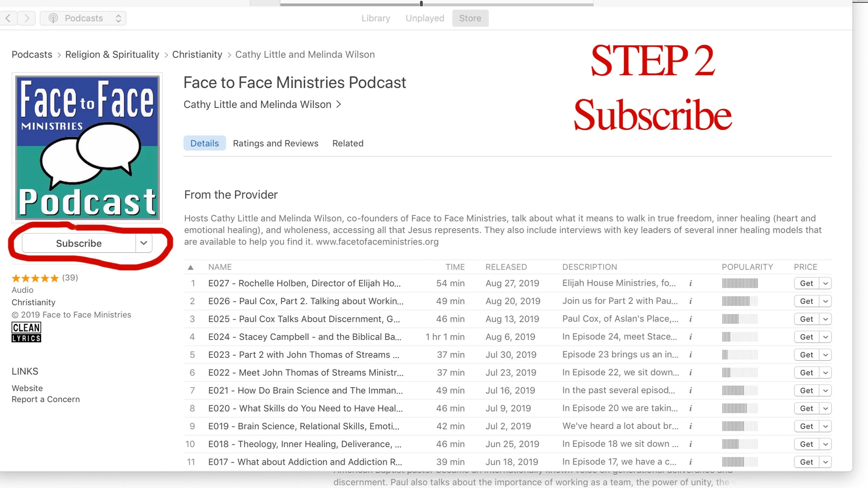Show info for episode E023
The width and height of the screenshot is (868, 488).
tap(691, 355)
